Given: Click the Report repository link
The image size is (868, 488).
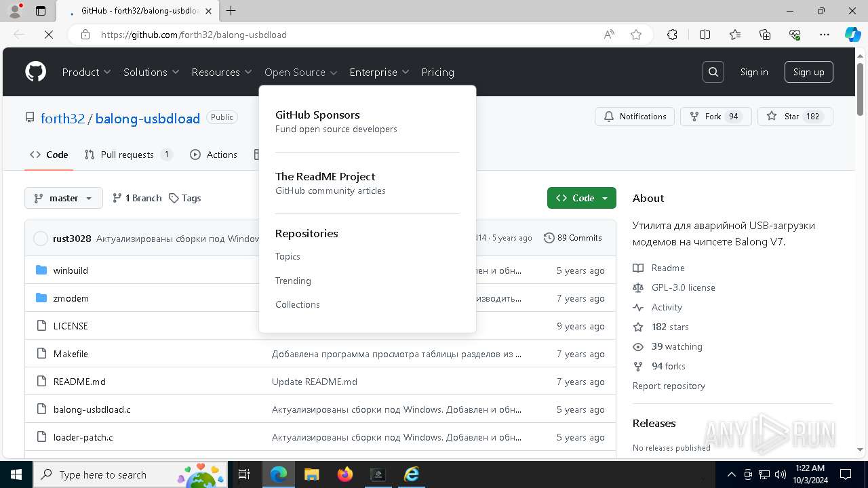Looking at the screenshot, I should click(669, 386).
